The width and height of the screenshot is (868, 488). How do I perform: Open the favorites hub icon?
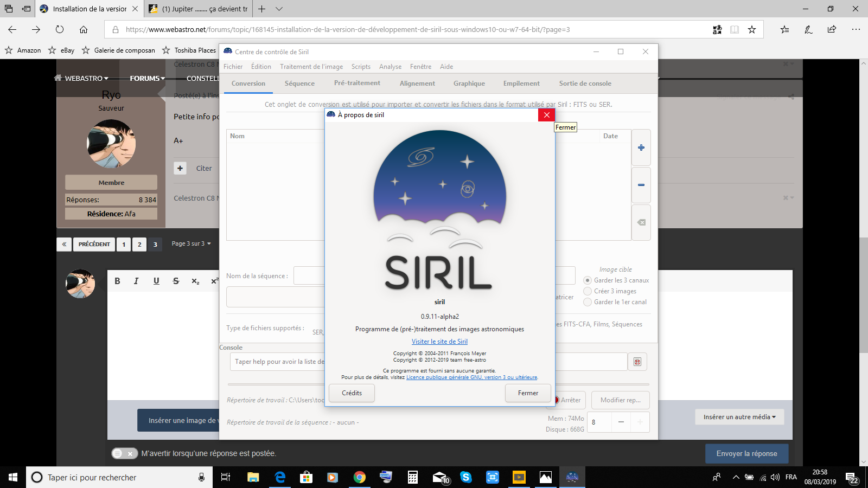[x=784, y=29]
